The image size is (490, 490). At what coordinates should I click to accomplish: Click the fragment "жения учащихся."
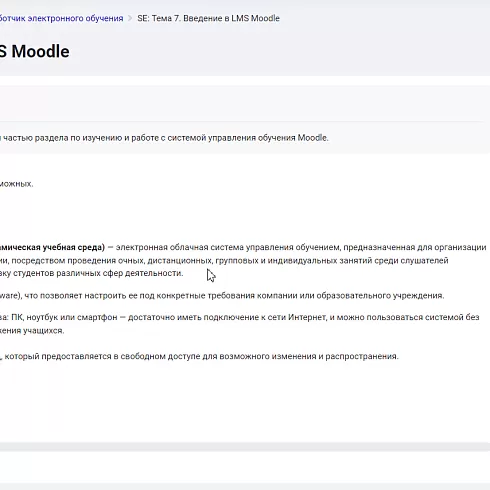coord(32,331)
